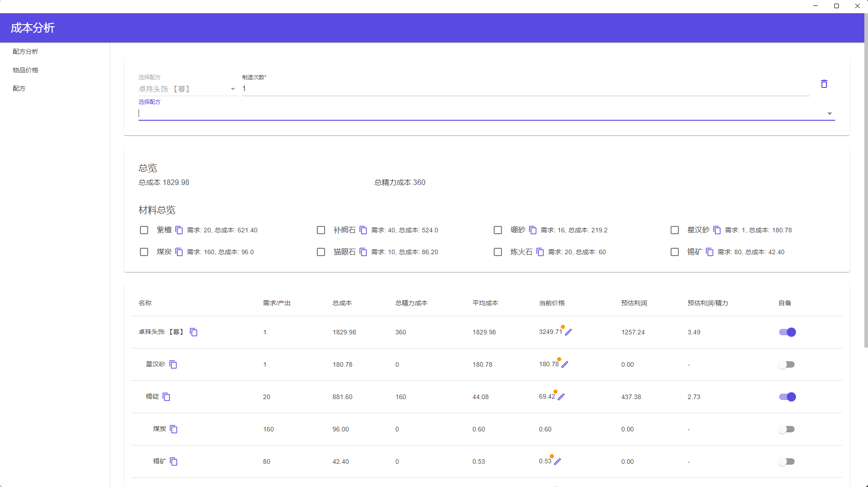Click the 881.60 total cost cell
The height and width of the screenshot is (487, 868).
[342, 397]
